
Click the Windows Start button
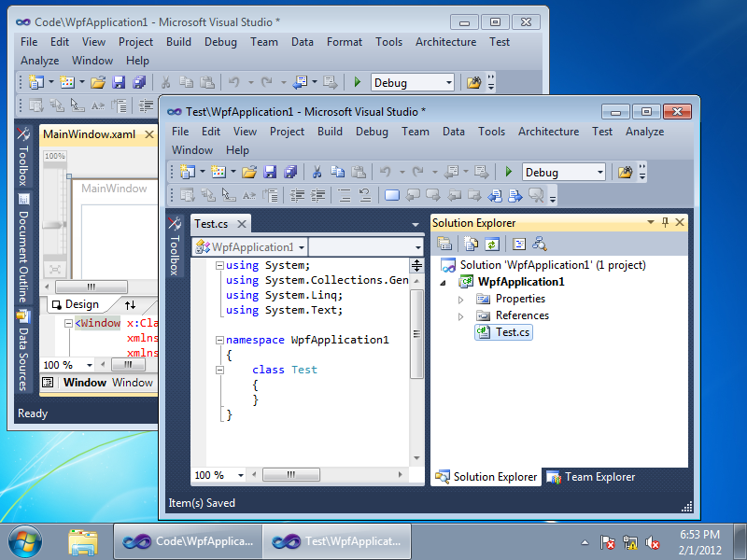pyautogui.click(x=22, y=541)
